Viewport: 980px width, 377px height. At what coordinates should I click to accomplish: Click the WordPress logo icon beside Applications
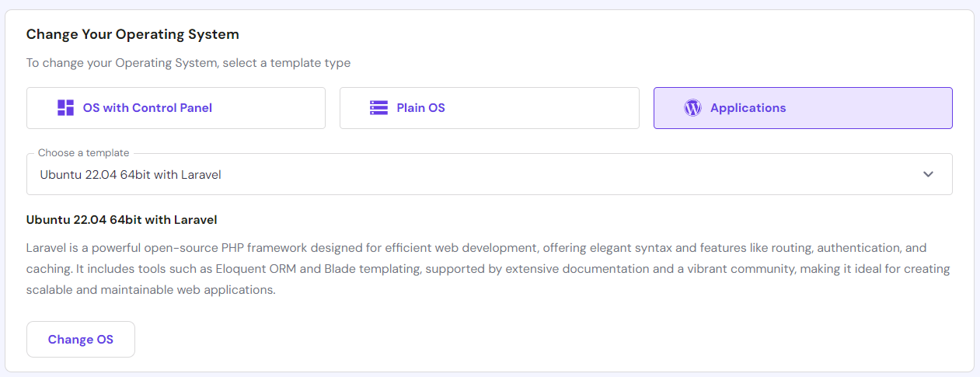[x=692, y=108]
